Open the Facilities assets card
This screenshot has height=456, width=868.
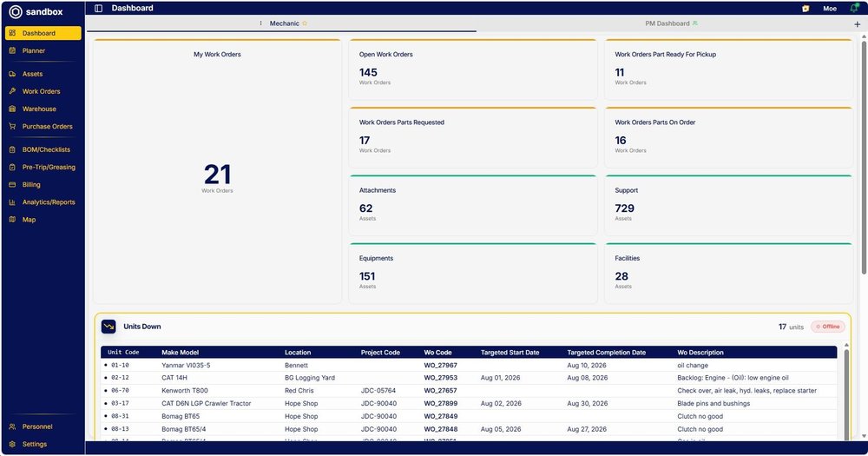click(x=728, y=274)
